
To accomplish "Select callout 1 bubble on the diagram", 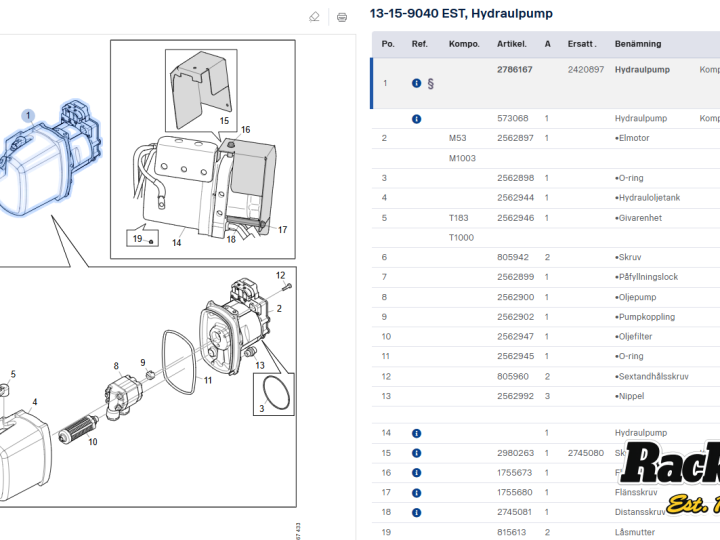I will [28, 115].
